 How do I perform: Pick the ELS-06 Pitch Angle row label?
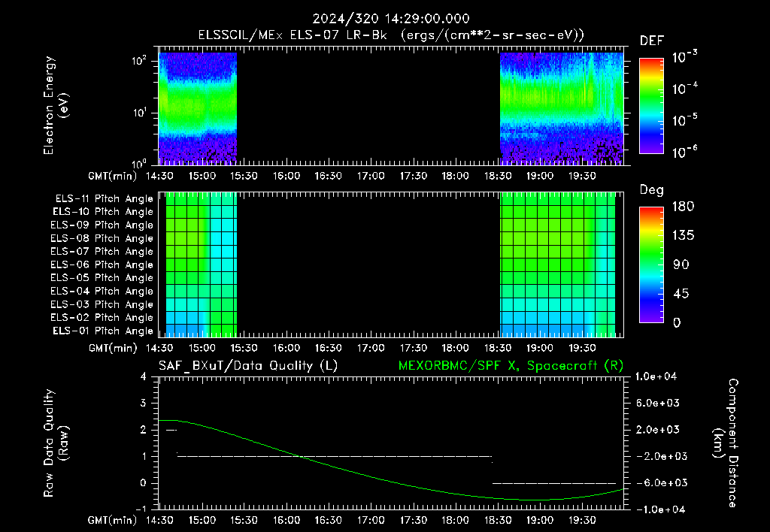(x=102, y=264)
